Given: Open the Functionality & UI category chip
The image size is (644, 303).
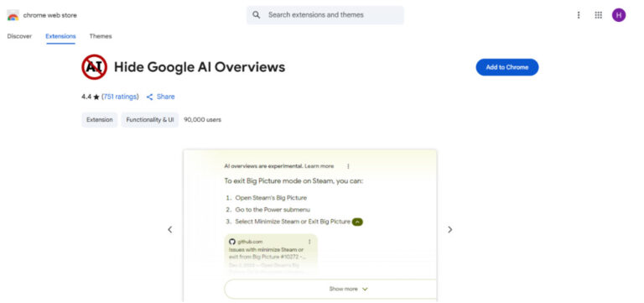Looking at the screenshot, I should (150, 120).
